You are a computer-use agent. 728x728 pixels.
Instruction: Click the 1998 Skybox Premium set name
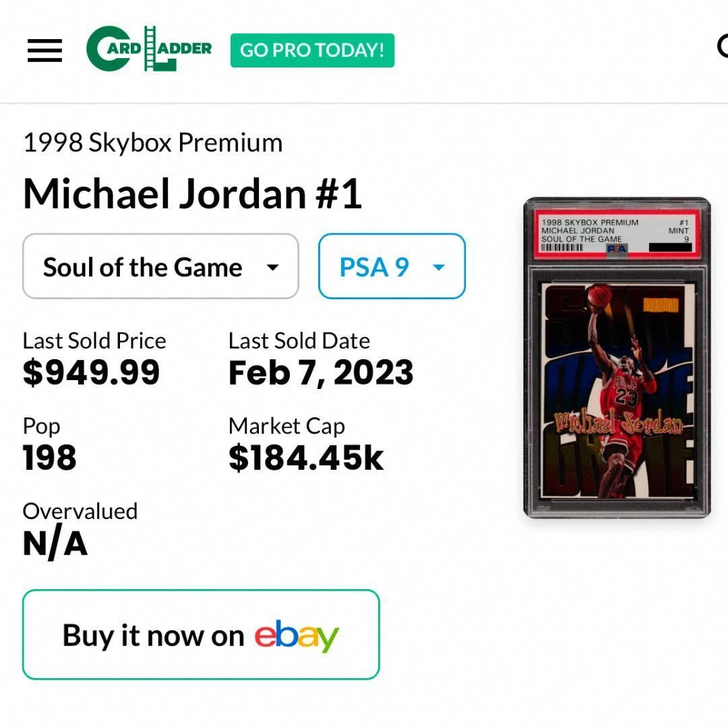pos(153,143)
